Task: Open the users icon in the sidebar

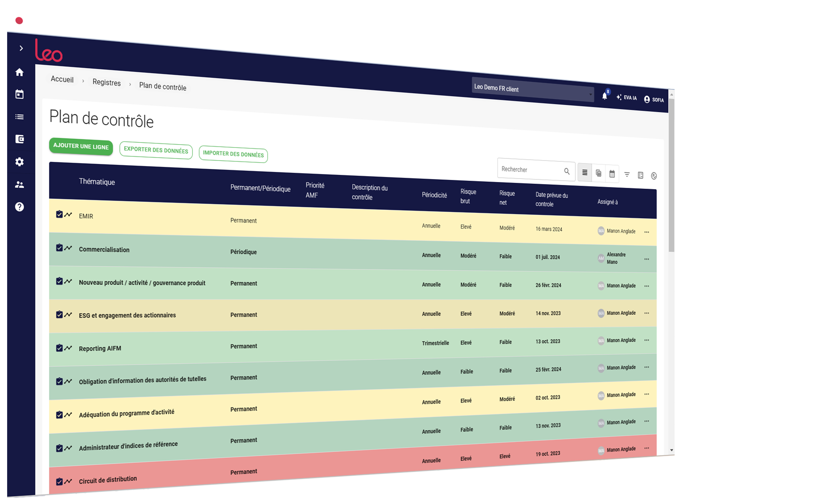Action: point(19,185)
